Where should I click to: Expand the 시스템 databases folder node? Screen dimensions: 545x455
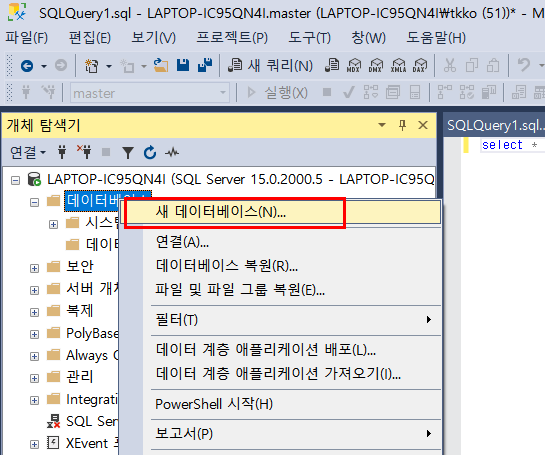(53, 224)
